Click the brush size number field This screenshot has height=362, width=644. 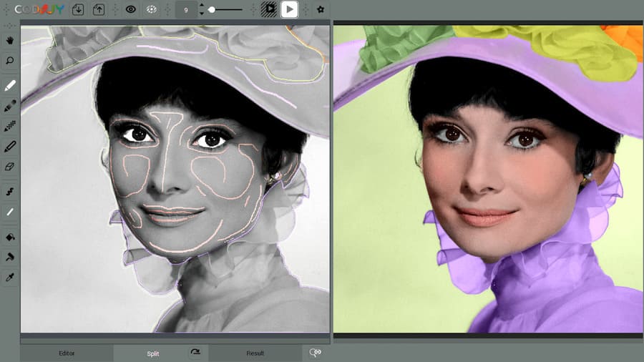186,10
